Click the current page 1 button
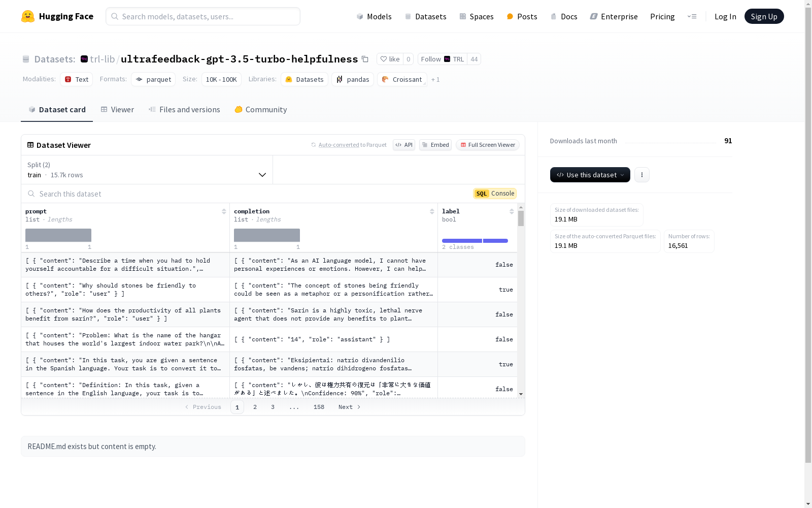812x508 pixels. pos(237,407)
